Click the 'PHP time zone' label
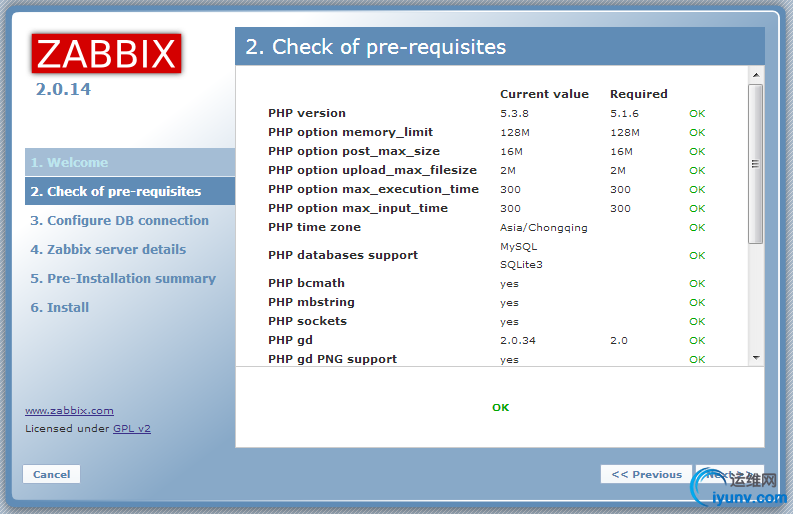Screen dimensions: 793x514 [x=315, y=227]
